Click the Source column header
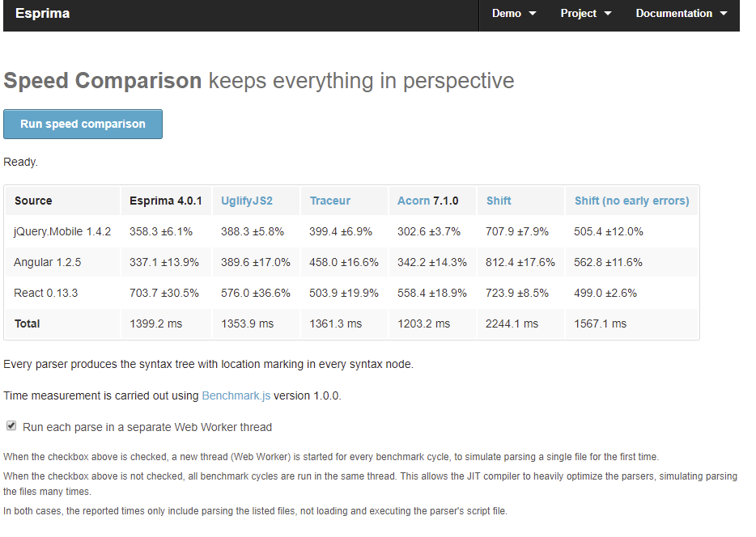Viewport: 756px width, 537px height. [33, 201]
